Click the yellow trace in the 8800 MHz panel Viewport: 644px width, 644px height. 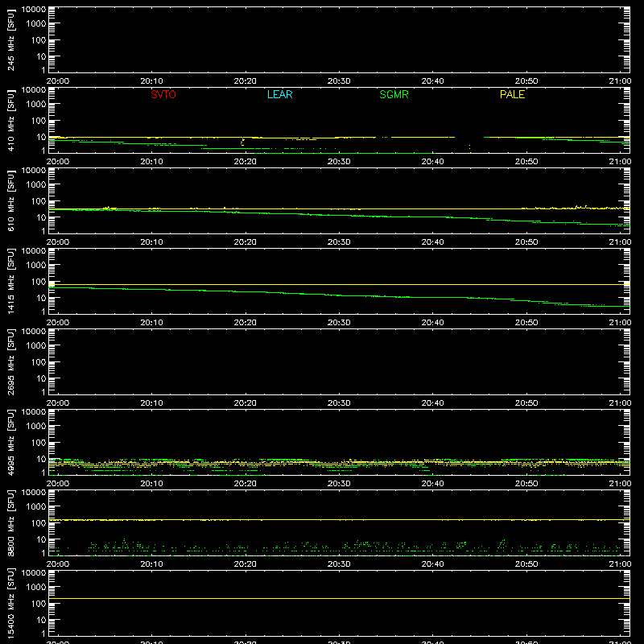pyautogui.click(x=339, y=520)
